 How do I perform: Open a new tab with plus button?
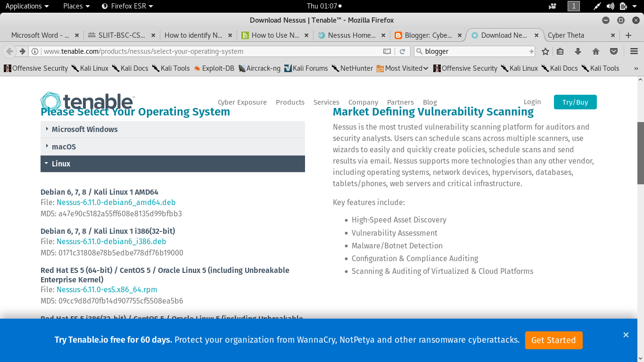pos(628,35)
